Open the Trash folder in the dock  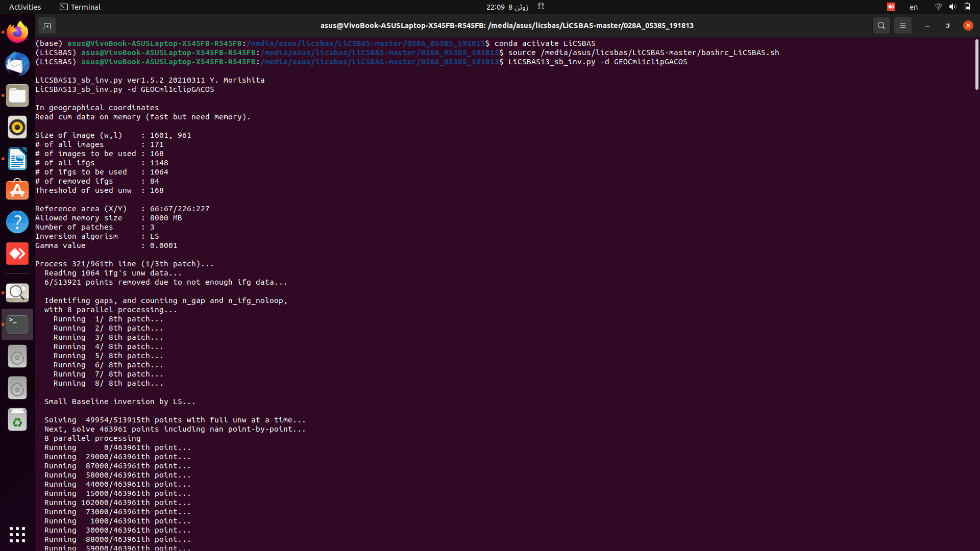(x=17, y=420)
